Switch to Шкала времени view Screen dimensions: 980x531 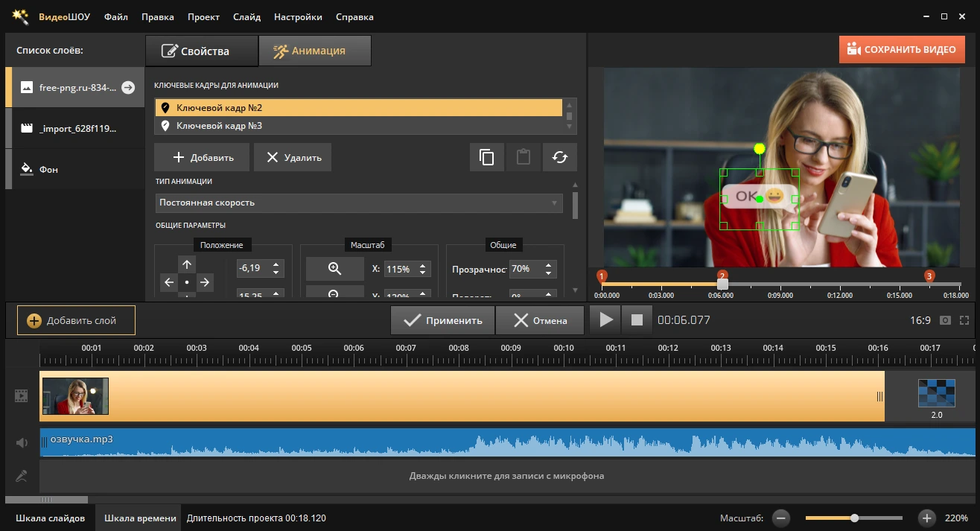pyautogui.click(x=140, y=518)
